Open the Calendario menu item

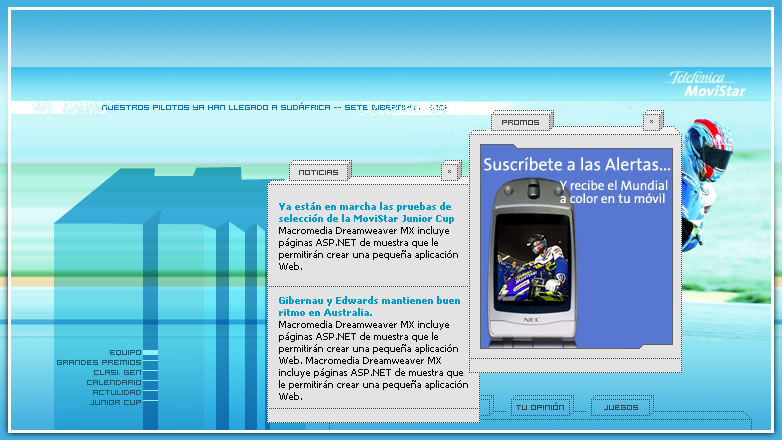114,382
